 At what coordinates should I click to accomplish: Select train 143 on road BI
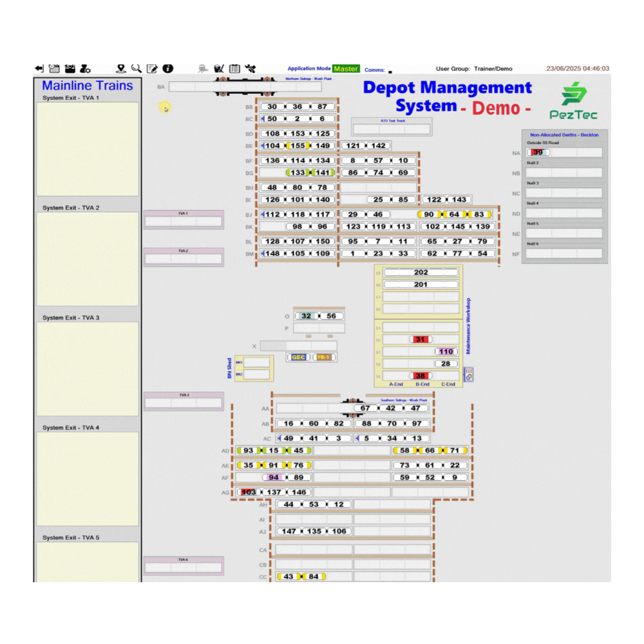click(x=459, y=200)
